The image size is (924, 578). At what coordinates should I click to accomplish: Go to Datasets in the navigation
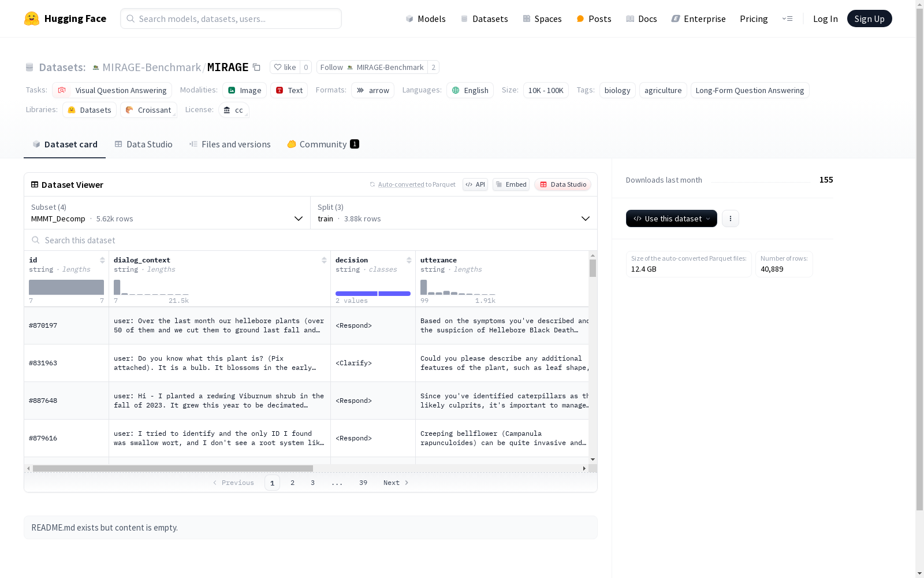coord(484,18)
